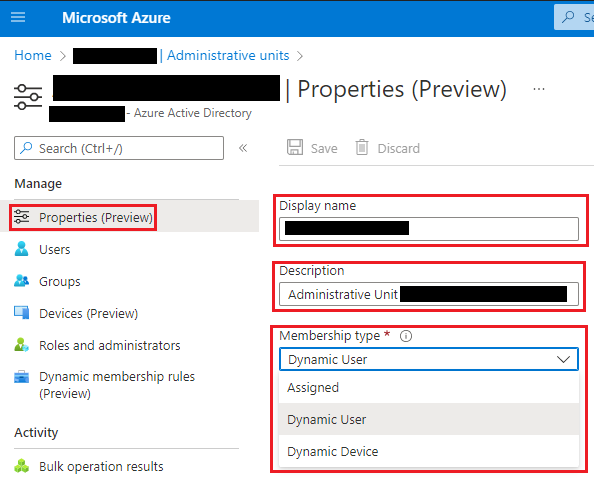
Task: Focus the Search (Ctrl+/) menu field
Action: [x=119, y=148]
